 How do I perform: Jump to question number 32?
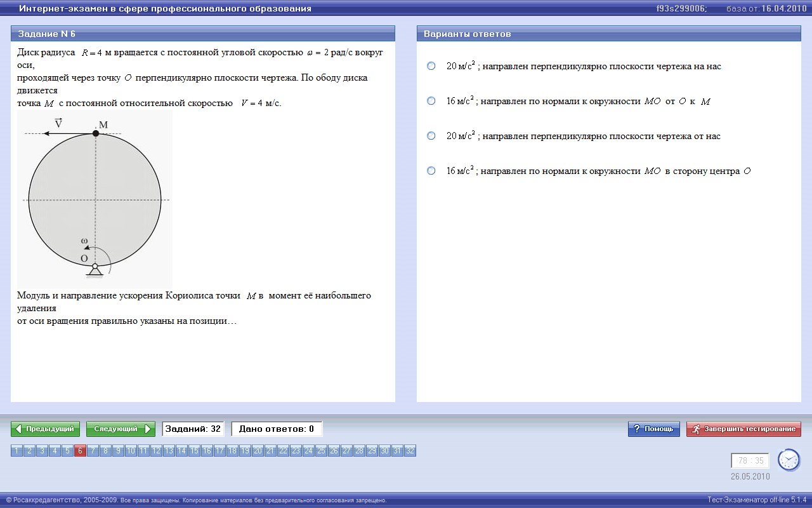(410, 451)
